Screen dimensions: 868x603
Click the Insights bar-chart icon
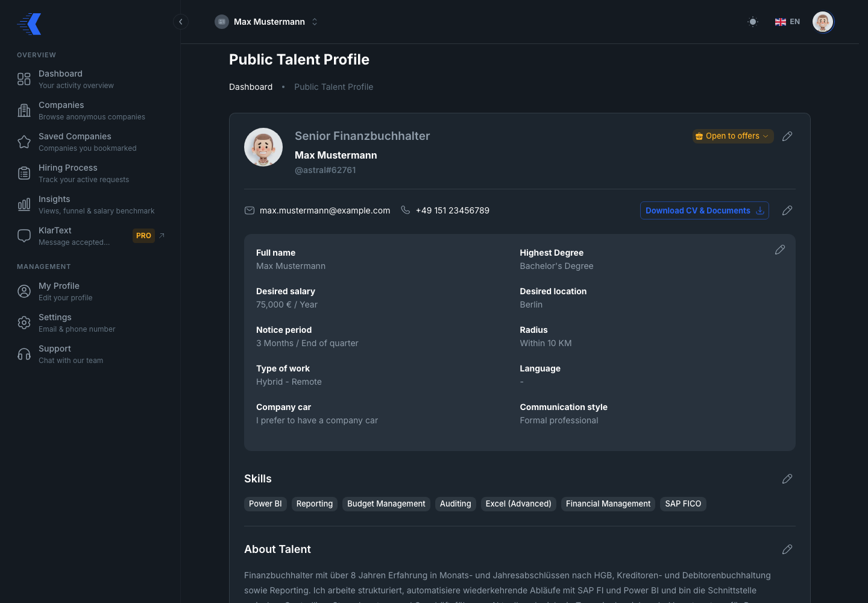pos(24,204)
